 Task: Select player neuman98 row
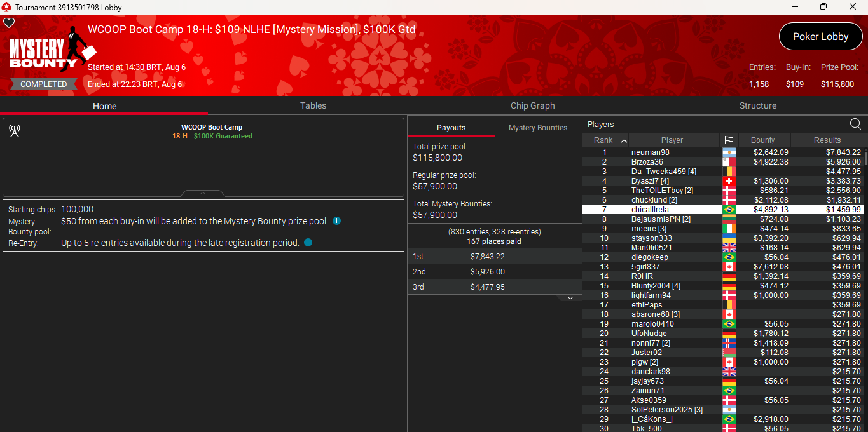[x=723, y=152]
